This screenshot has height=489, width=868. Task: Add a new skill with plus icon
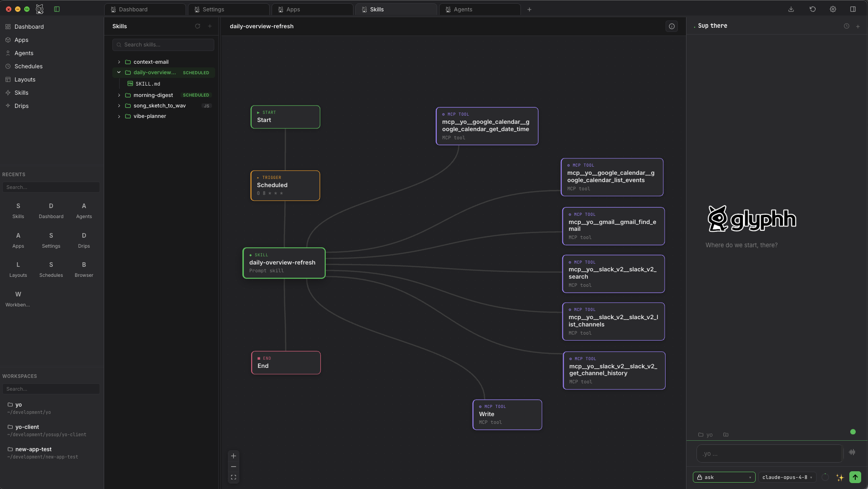point(210,26)
